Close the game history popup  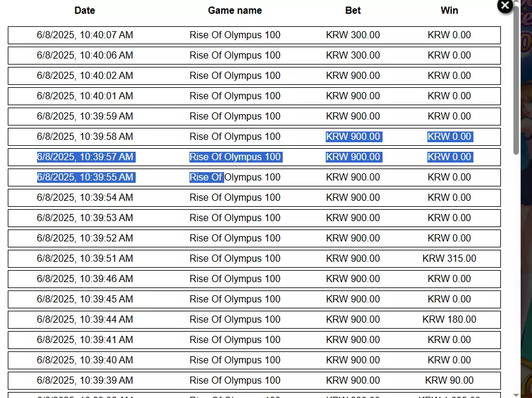(x=505, y=6)
